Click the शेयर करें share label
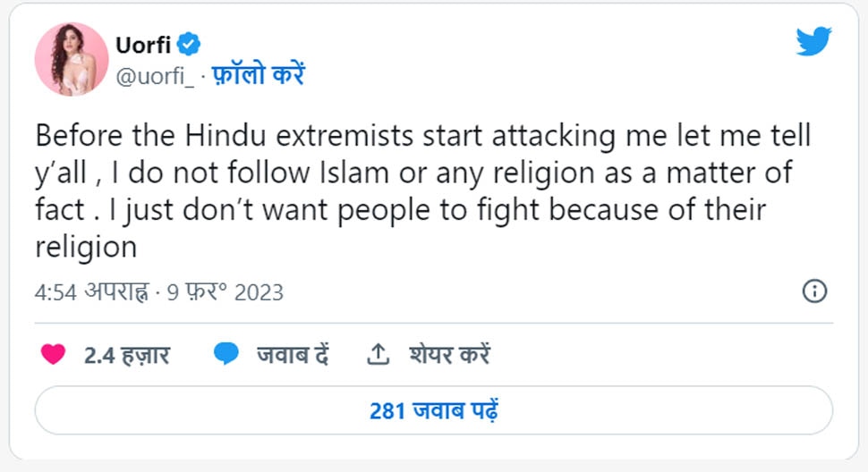Image resolution: width=868 pixels, height=472 pixels. [449, 355]
